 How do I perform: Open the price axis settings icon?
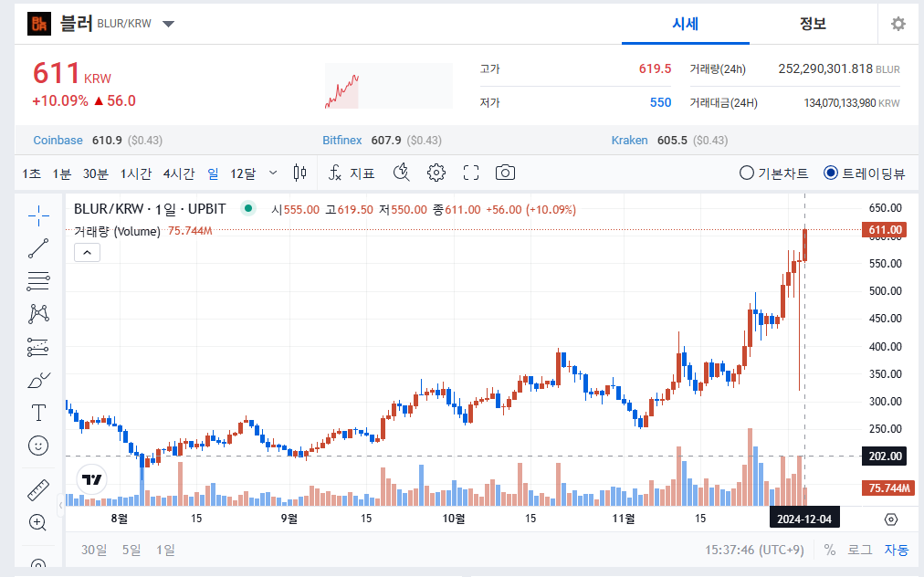[x=891, y=519]
